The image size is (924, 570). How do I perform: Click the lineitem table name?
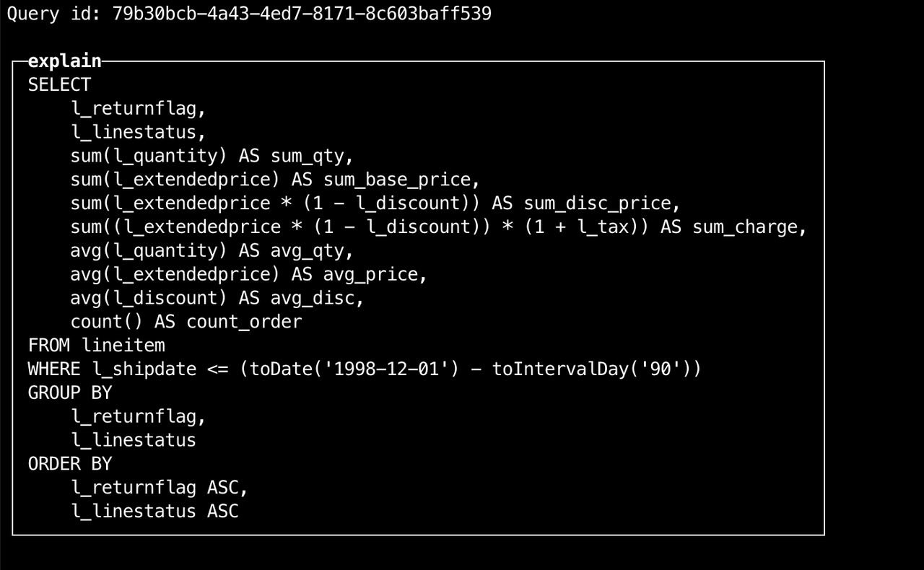123,346
